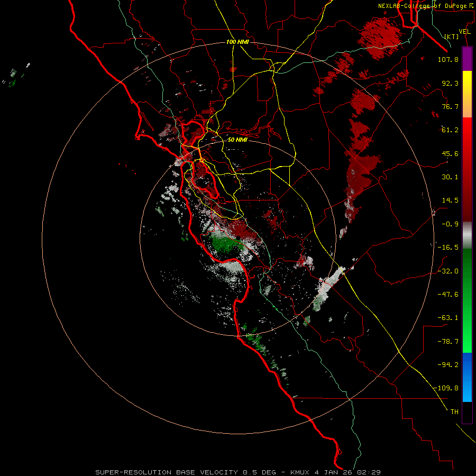Click the TH threshold label

[x=454, y=412]
